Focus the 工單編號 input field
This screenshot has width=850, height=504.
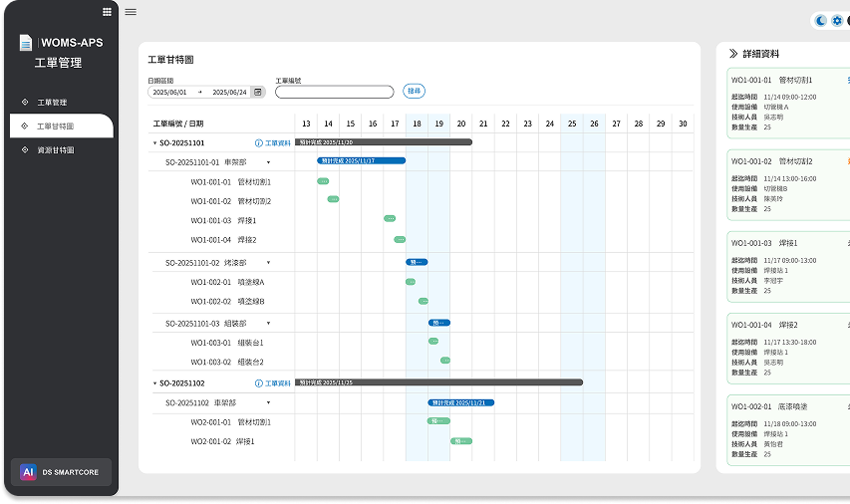[335, 92]
